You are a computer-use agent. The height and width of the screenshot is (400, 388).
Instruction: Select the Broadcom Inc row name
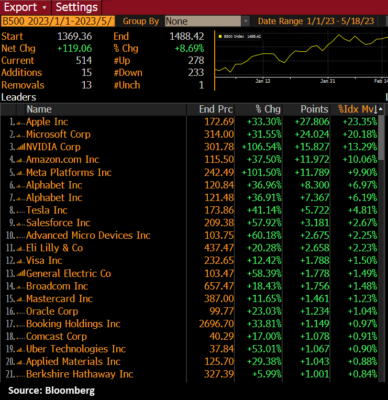point(57,286)
